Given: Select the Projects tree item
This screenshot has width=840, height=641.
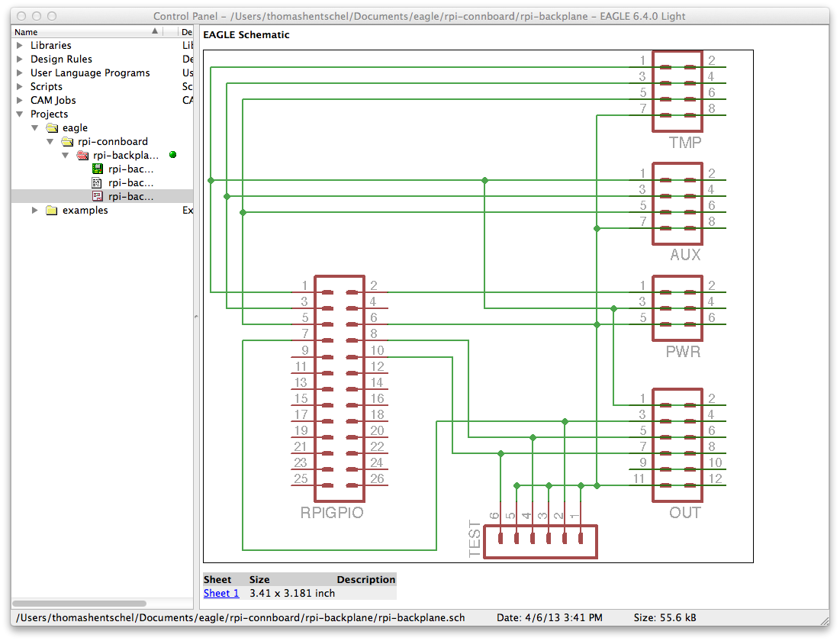Looking at the screenshot, I should click(x=50, y=114).
